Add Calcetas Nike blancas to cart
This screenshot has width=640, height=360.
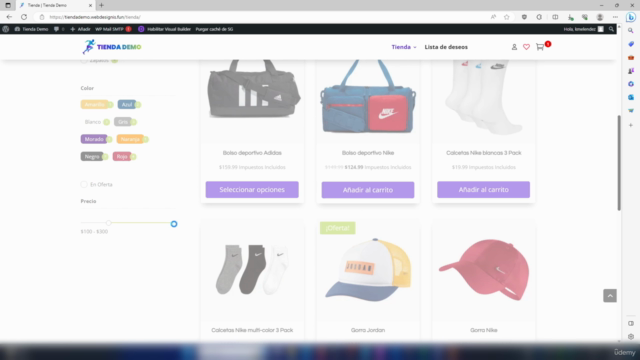pyautogui.click(x=483, y=190)
